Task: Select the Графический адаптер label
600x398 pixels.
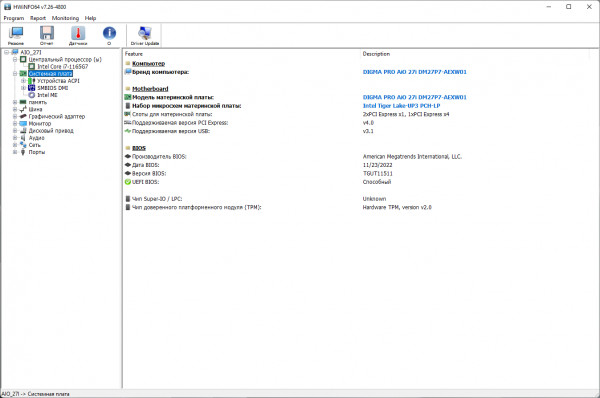Action: pos(57,116)
